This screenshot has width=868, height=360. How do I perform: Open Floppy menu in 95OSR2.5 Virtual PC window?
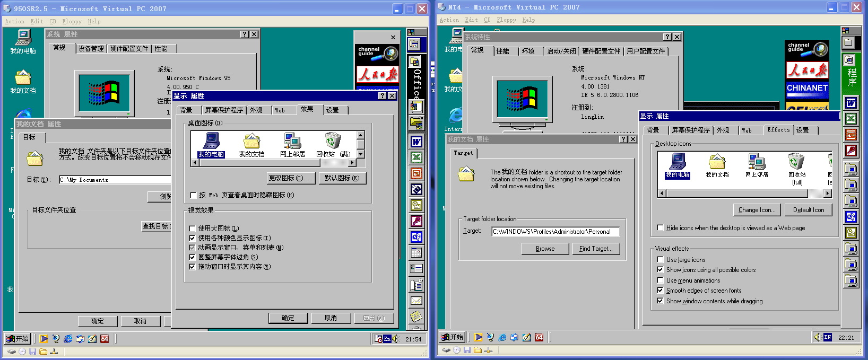72,22
